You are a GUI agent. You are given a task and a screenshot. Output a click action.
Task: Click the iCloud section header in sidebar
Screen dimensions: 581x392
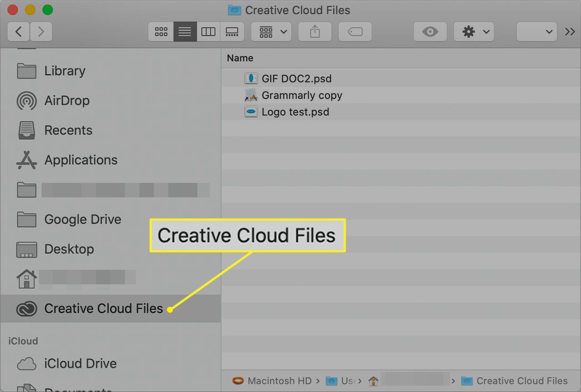point(23,341)
